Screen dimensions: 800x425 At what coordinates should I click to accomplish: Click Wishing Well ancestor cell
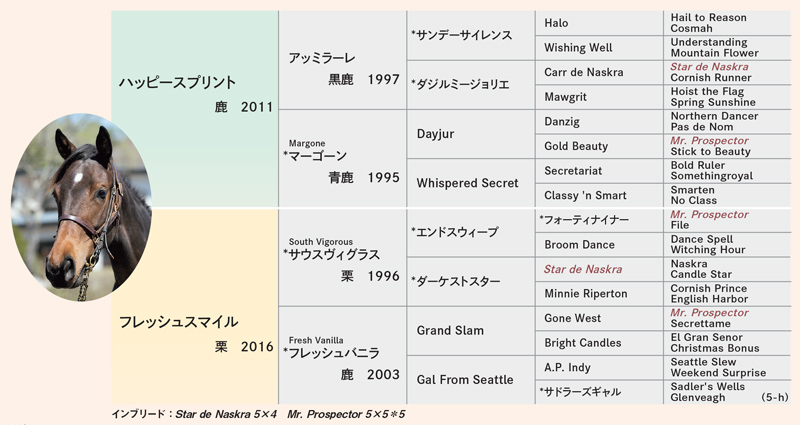point(599,47)
